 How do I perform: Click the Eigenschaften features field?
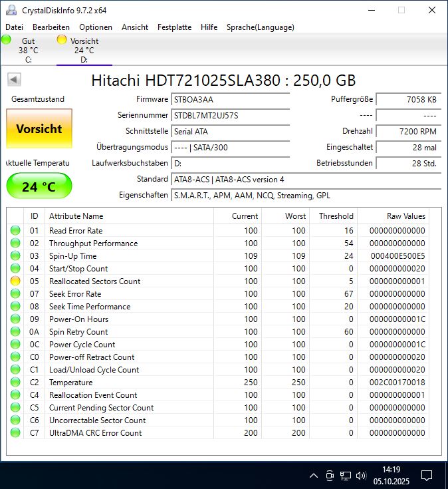306,195
